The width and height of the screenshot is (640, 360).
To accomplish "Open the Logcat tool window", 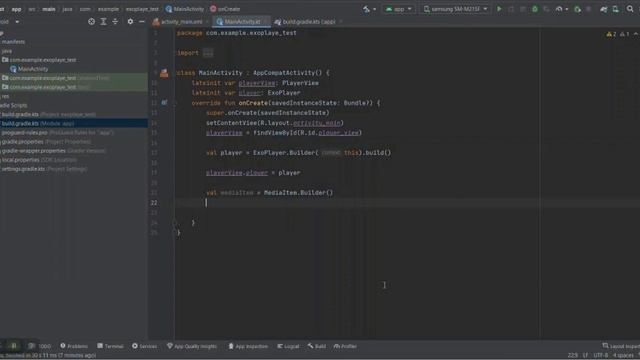I will 288,346.
